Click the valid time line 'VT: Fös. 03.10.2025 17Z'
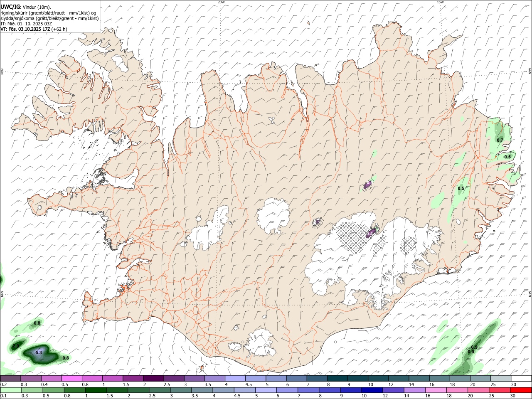 (x=26, y=29)
